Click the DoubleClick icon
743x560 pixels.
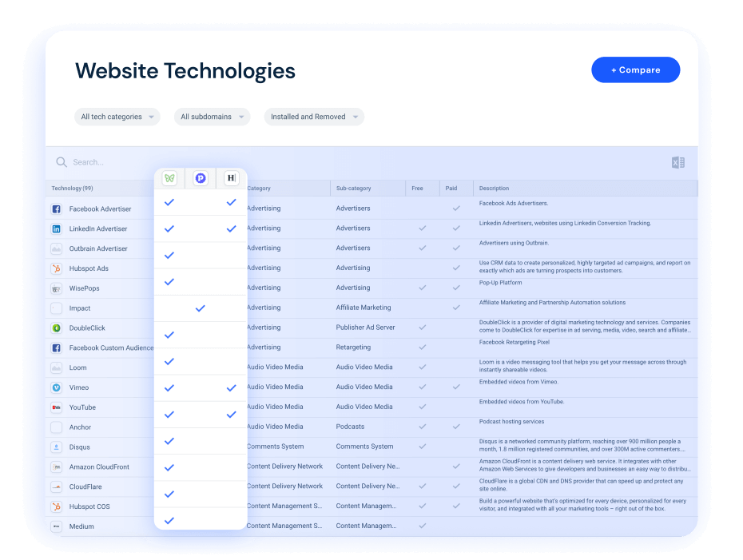click(57, 328)
